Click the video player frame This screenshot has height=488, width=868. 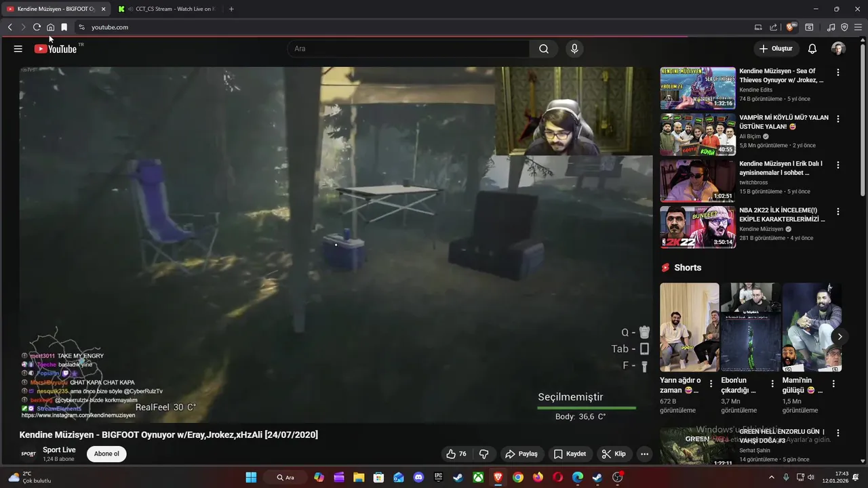[x=336, y=245]
